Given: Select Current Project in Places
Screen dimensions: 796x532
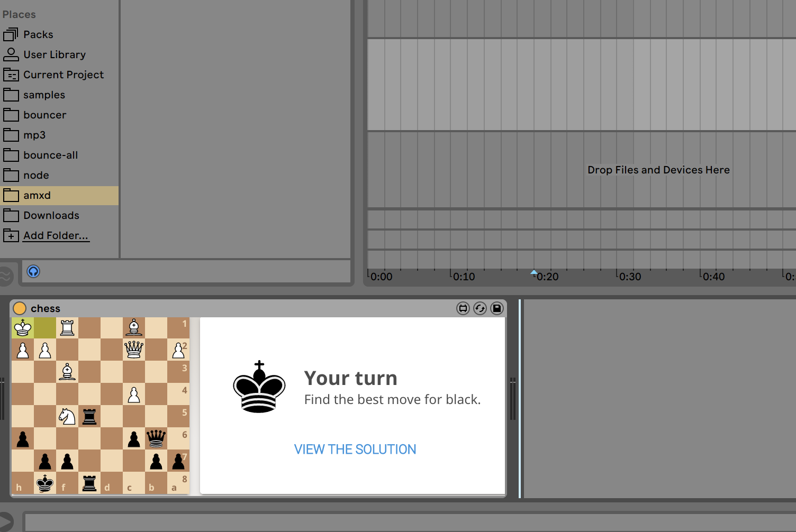Looking at the screenshot, I should pyautogui.click(x=63, y=75).
